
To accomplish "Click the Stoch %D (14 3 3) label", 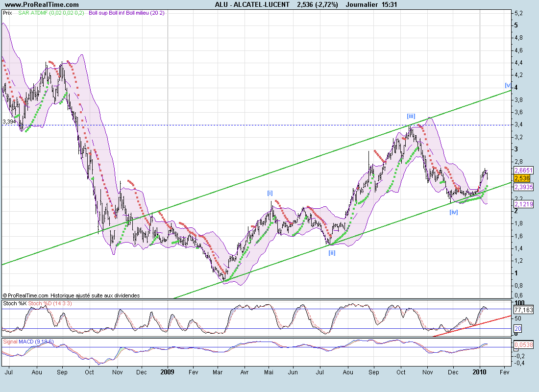I will pyautogui.click(x=50, y=303).
